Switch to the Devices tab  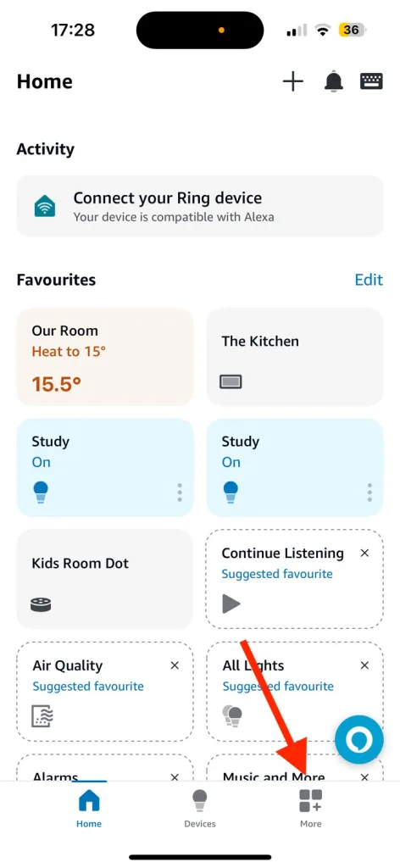point(200,809)
